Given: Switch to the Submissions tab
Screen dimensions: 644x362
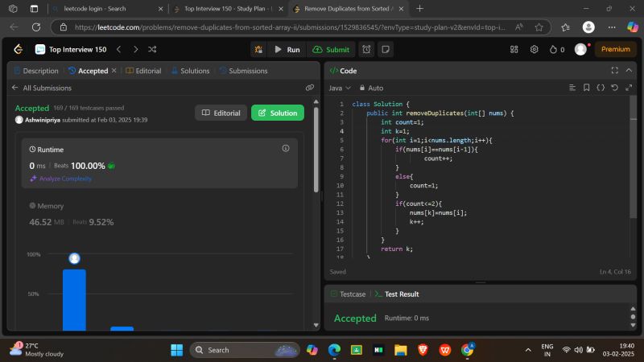Looking at the screenshot, I should click(243, 71).
